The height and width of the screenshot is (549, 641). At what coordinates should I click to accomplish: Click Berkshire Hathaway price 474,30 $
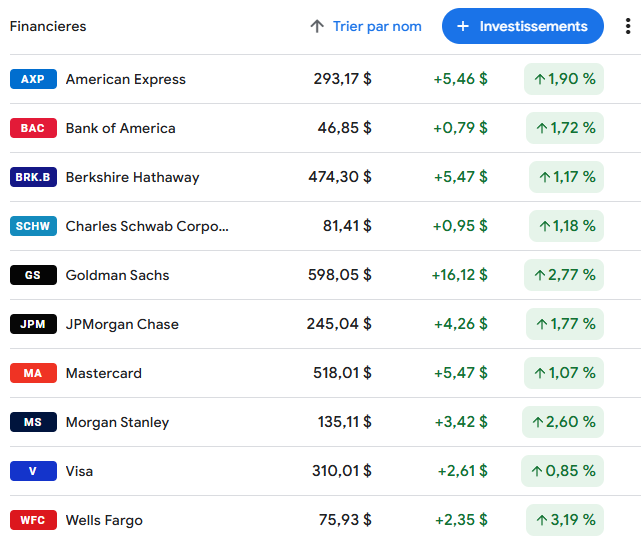pyautogui.click(x=340, y=177)
